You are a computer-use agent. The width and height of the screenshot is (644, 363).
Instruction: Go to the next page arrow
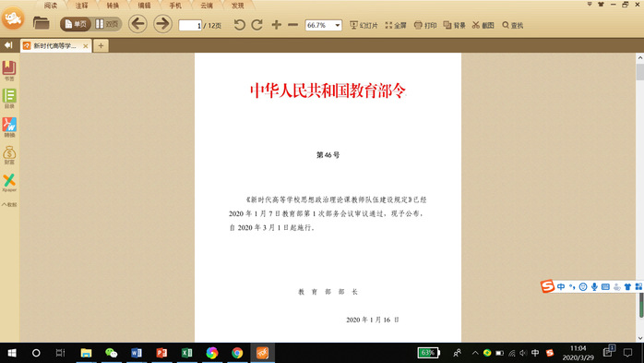(x=162, y=24)
